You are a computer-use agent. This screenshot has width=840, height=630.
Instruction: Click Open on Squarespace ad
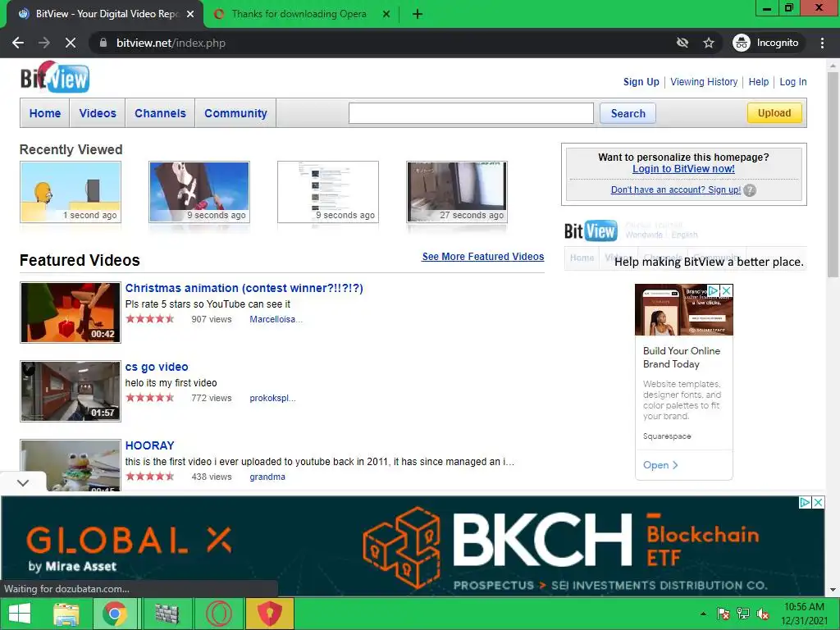click(x=660, y=465)
